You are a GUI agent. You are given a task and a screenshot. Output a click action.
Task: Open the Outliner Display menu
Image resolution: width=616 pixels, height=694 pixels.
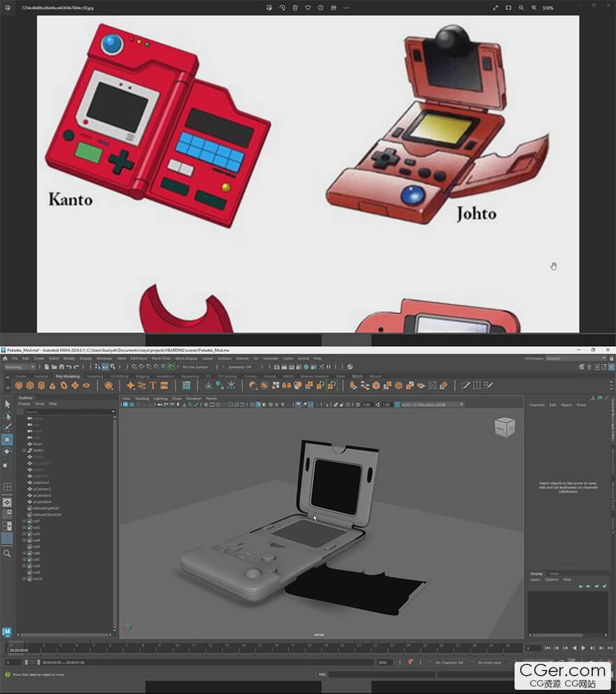[24, 403]
